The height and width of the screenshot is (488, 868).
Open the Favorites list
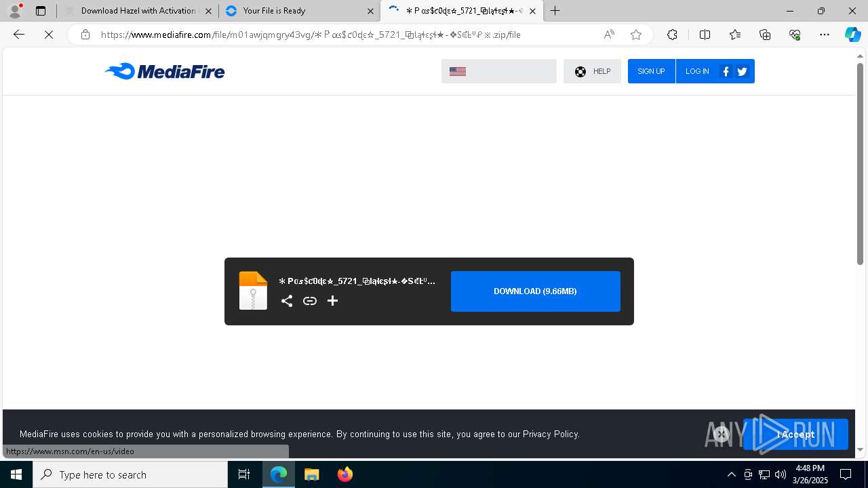pos(735,35)
